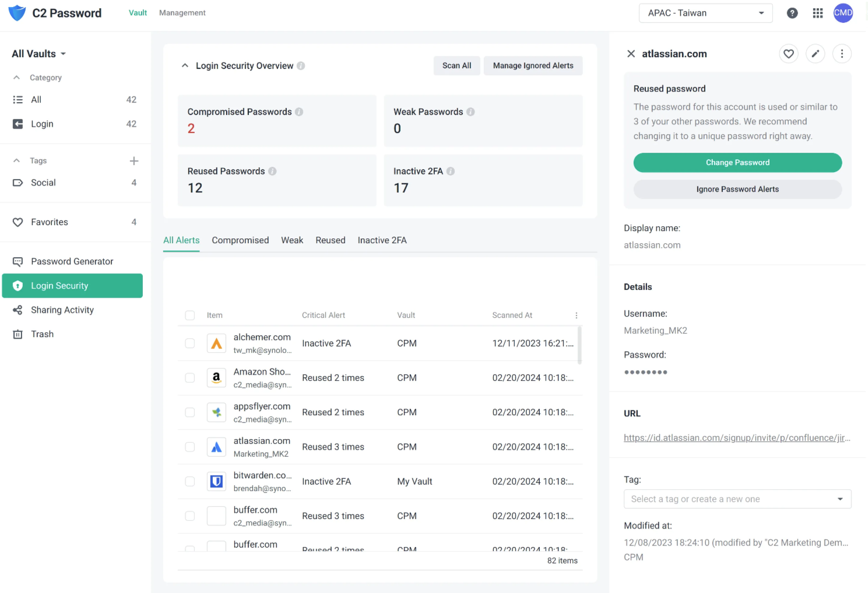
Task: Click info icon beside Reused Passwords
Action: coord(272,171)
